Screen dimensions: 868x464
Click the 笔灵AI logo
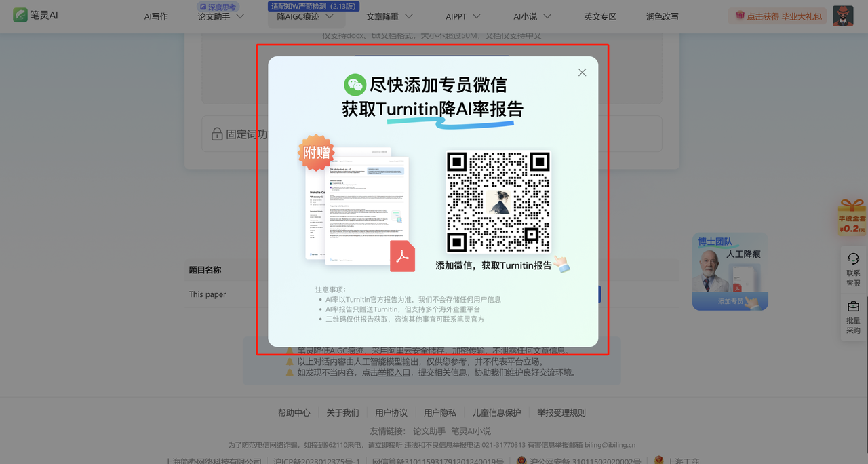point(35,15)
